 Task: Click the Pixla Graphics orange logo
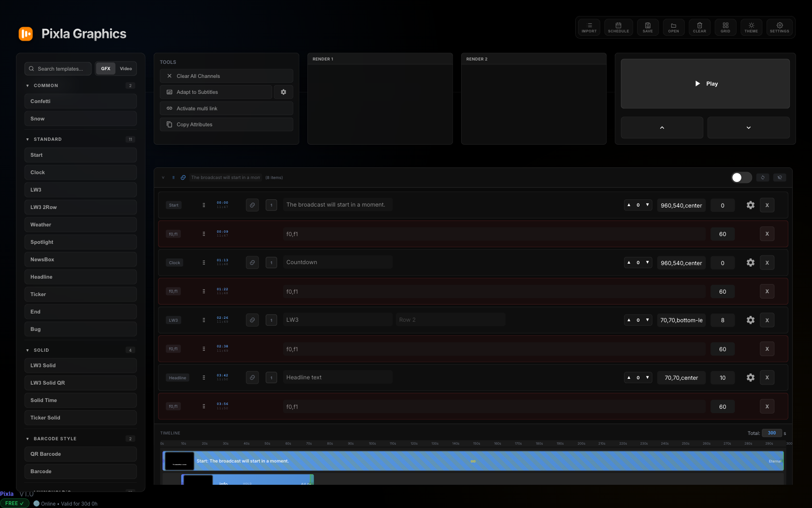click(26, 34)
